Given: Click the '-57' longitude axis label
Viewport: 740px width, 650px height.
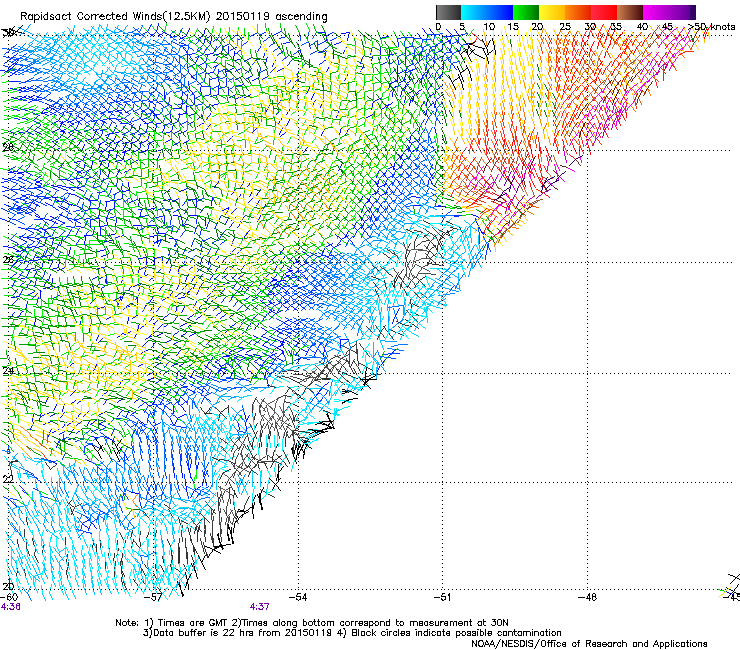Looking at the screenshot, I should click(x=154, y=597).
